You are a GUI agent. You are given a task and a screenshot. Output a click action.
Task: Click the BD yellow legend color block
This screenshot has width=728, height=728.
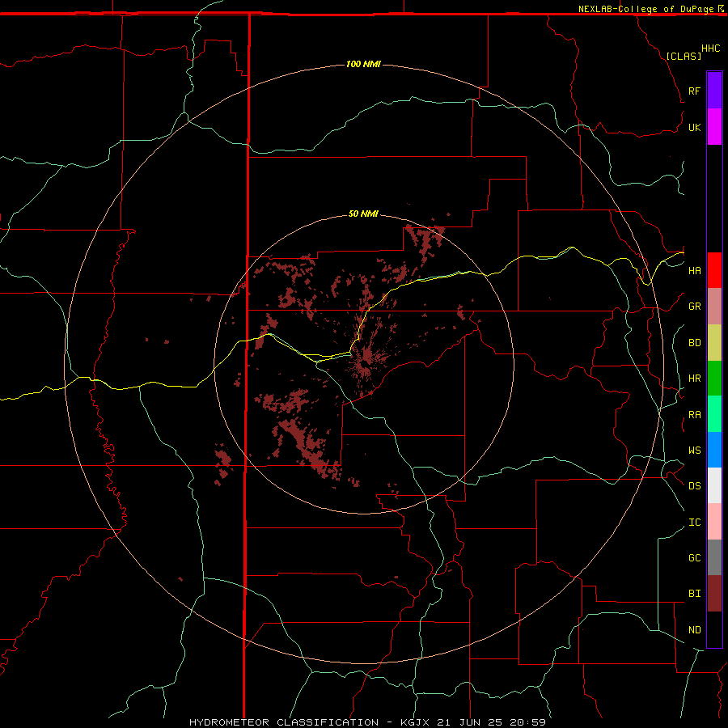point(714,343)
